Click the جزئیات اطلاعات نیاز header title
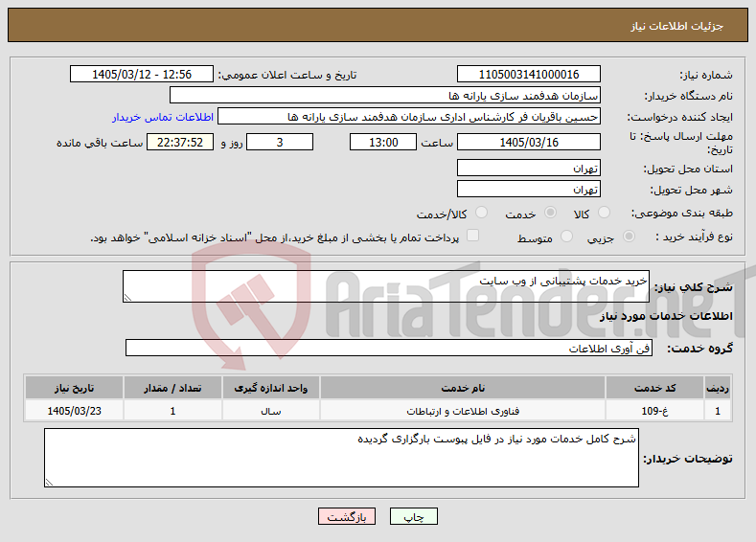Viewport: 756px width, 542px height. pos(676,26)
